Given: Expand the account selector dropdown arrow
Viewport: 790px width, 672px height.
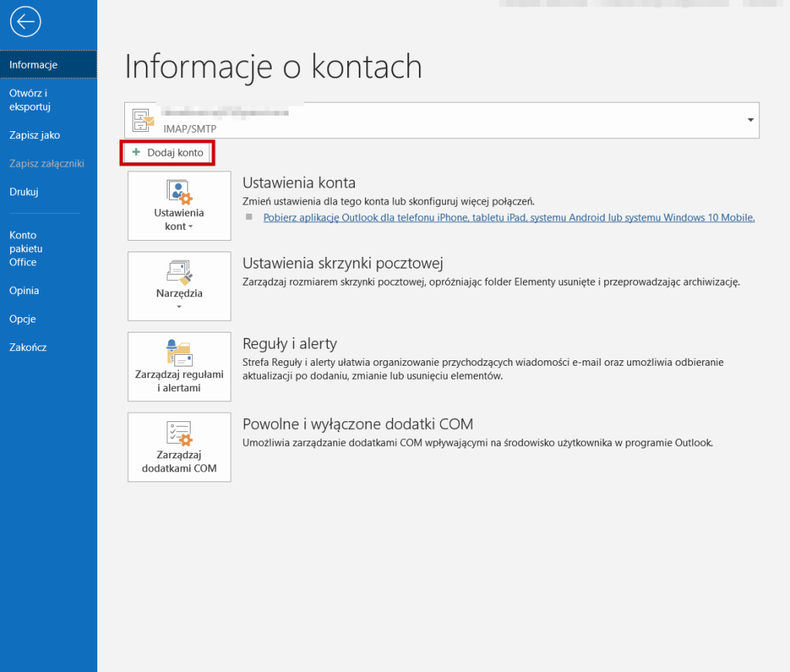Looking at the screenshot, I should coord(750,120).
